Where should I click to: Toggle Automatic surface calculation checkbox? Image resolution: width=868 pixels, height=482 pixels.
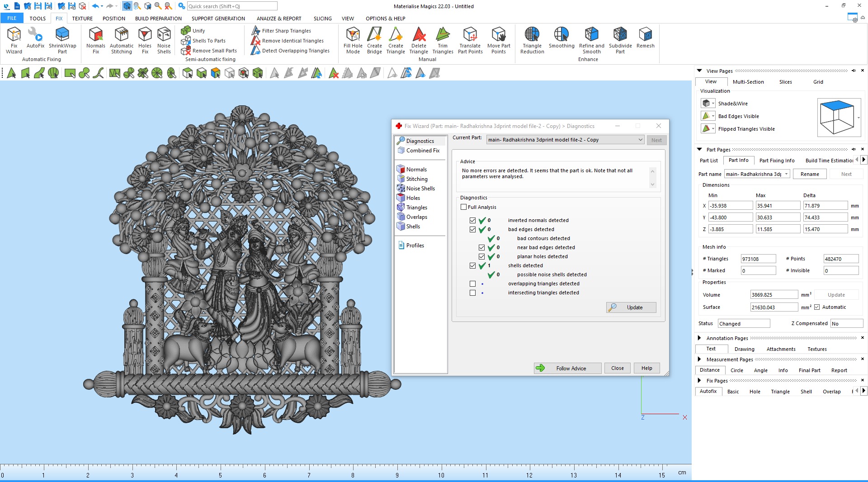click(817, 307)
